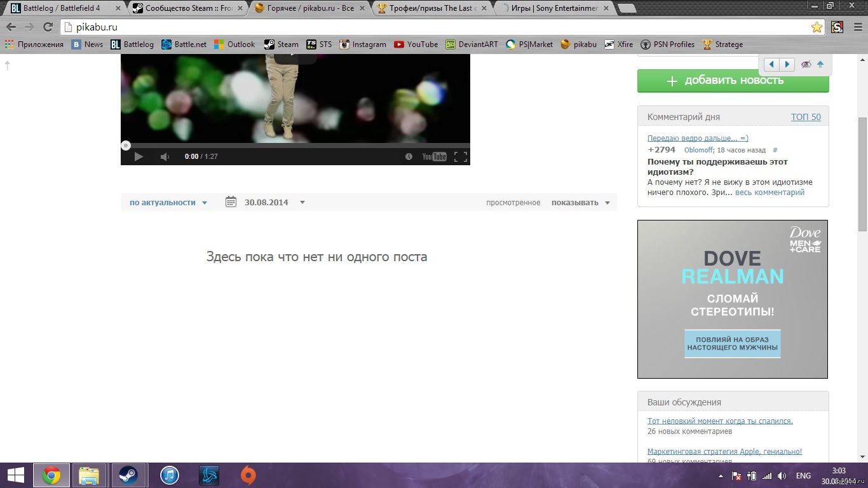
Task: Click the watch later clock icon
Action: [x=409, y=156]
